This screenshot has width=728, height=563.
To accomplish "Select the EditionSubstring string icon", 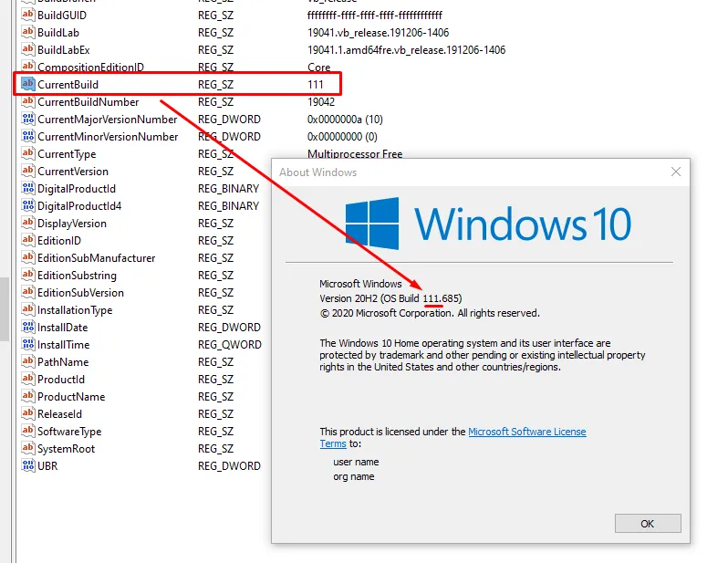I will point(28,275).
